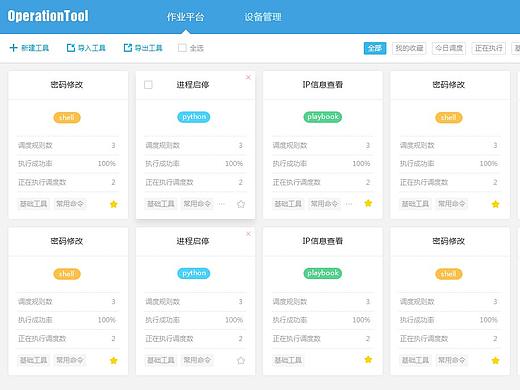Viewport: 520px width, 390px height.
Task: Open the bottom-left 密码修改 card title
Action: click(x=67, y=241)
